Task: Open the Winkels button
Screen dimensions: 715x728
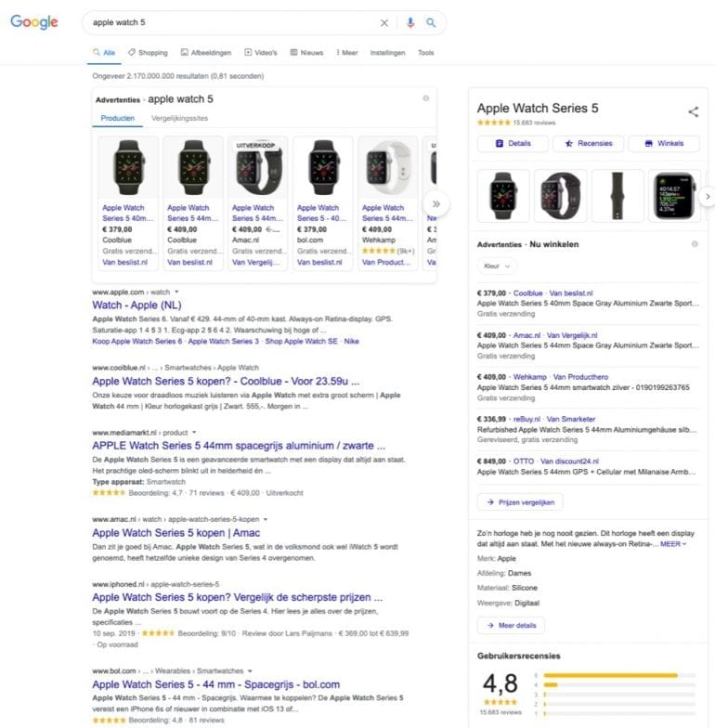Action: pos(664,143)
